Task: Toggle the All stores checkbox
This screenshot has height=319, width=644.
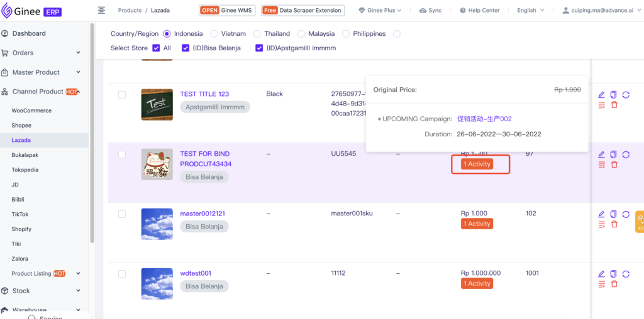Action: 156,48
